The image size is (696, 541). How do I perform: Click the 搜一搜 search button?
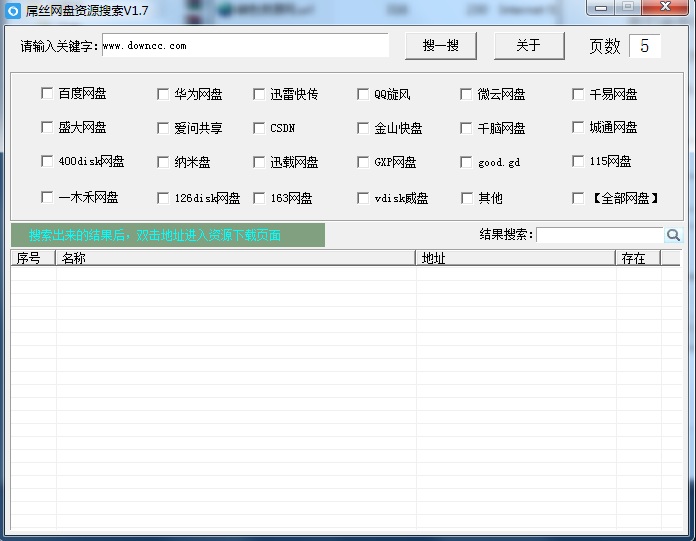click(x=441, y=45)
